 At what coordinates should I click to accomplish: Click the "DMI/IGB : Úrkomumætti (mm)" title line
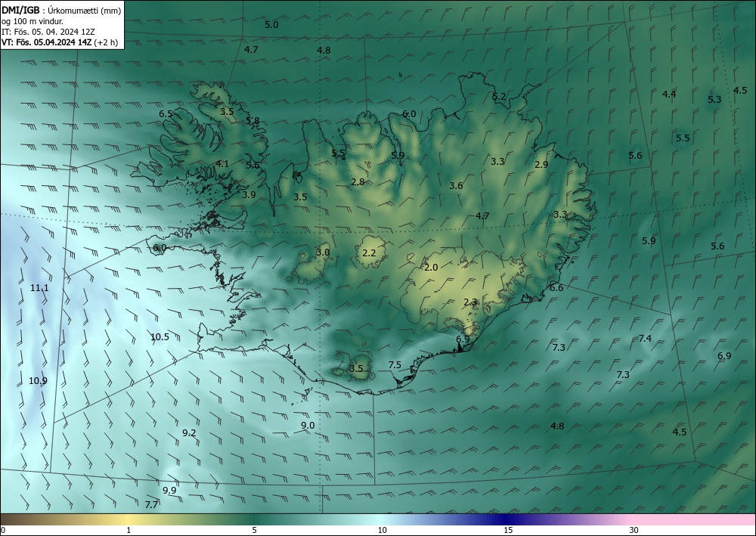click(x=60, y=10)
